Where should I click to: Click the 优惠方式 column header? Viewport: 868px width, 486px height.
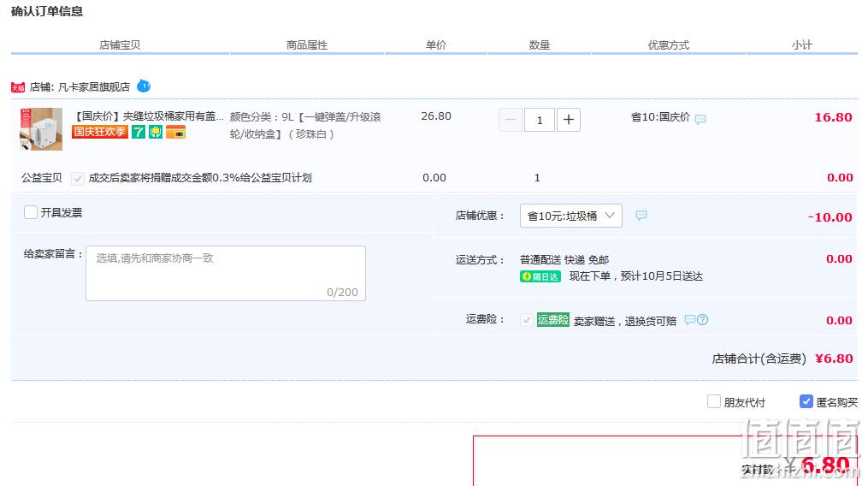click(x=669, y=45)
